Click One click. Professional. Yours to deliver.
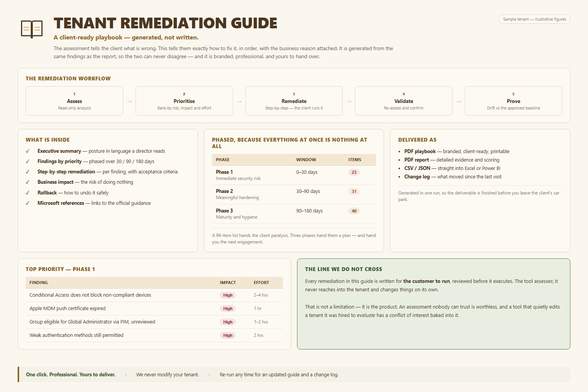This screenshot has height=392, width=588. (x=71, y=375)
